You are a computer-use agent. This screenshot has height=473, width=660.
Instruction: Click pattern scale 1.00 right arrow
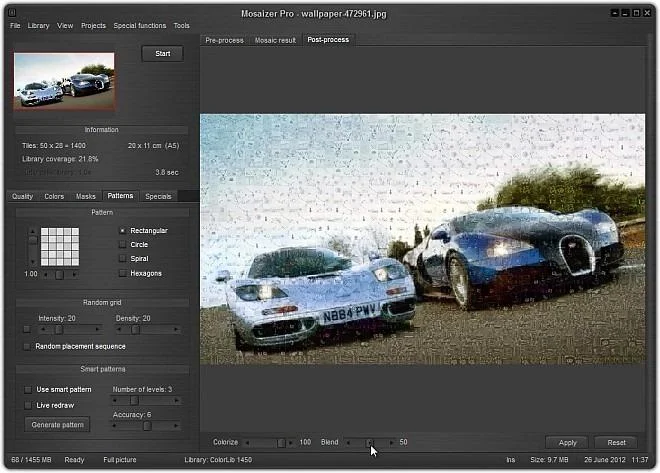click(74, 275)
